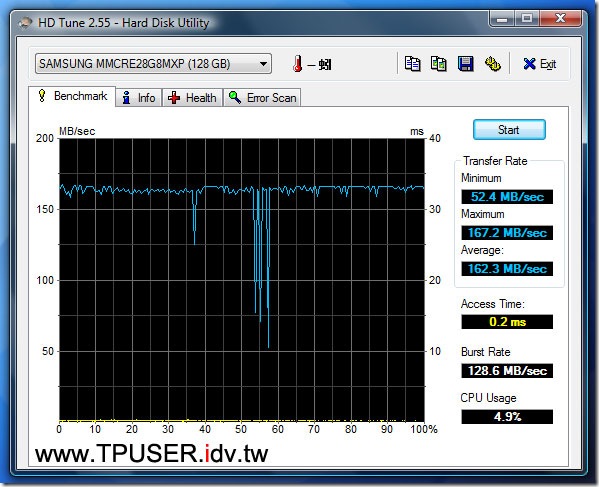Start the benchmark test
The image size is (599, 487).
509,130
